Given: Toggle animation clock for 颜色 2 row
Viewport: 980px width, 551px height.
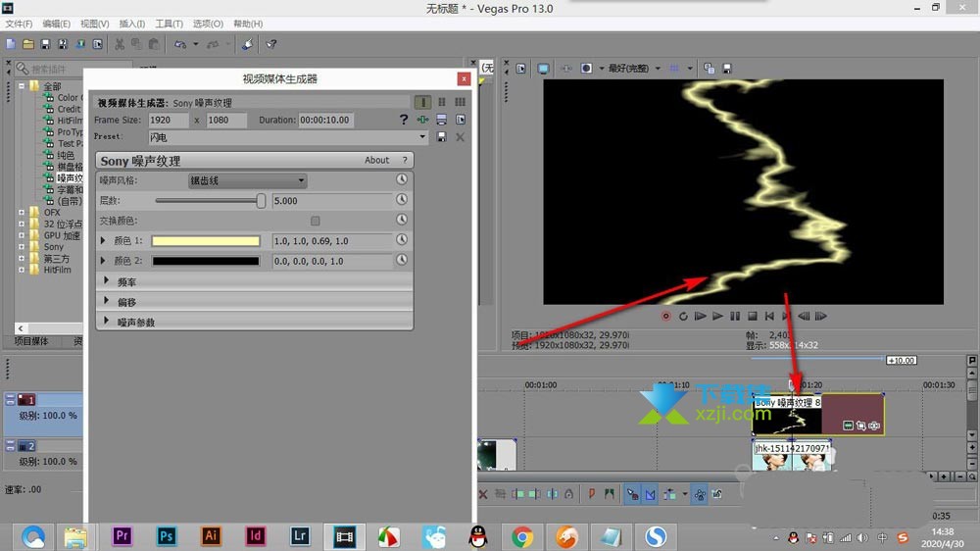Looking at the screenshot, I should [402, 260].
